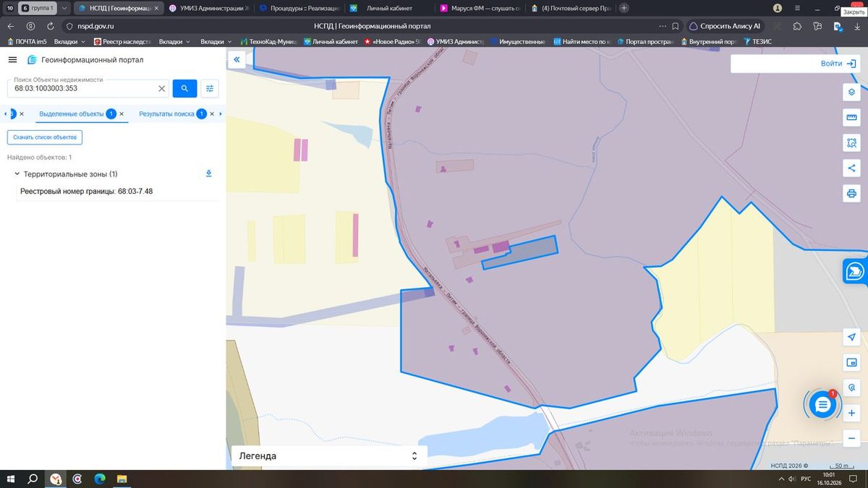Activate the area search selection tool

(x=851, y=143)
